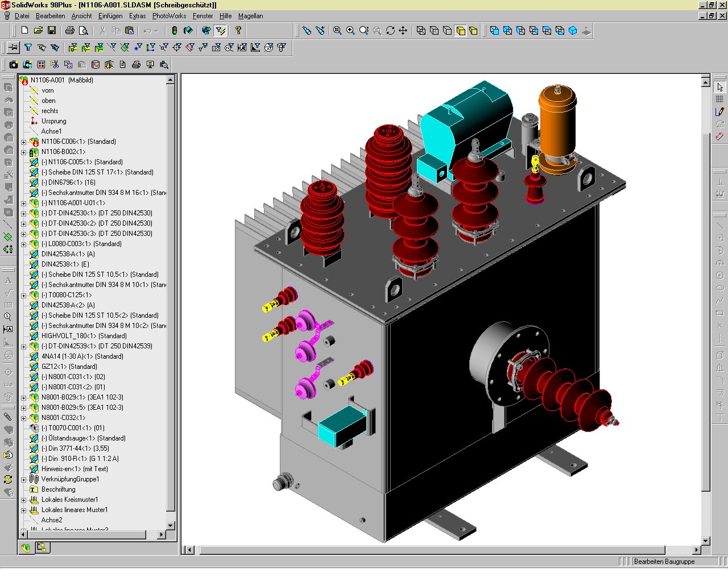Image resolution: width=728 pixels, height=582 pixels.
Task: Click the Save floppy disk icon
Action: pos(52,30)
